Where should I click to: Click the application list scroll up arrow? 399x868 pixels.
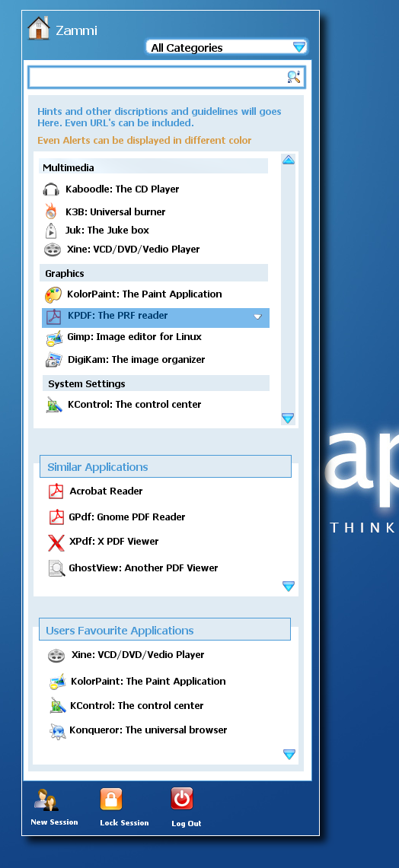288,160
